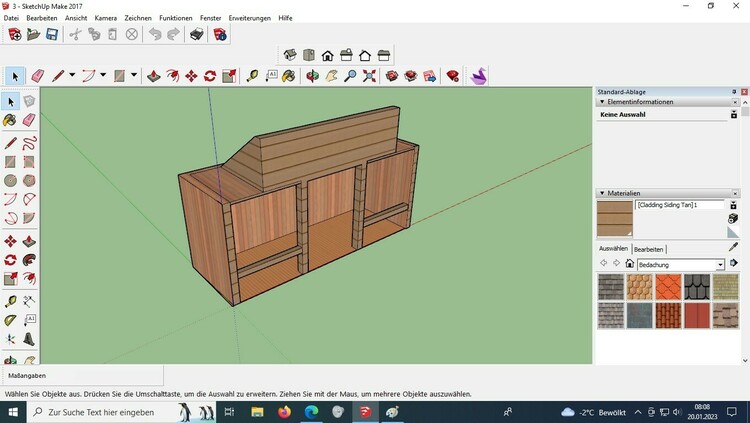750x423 pixels.
Task: Switch to Iso view icon
Action: (x=290, y=55)
